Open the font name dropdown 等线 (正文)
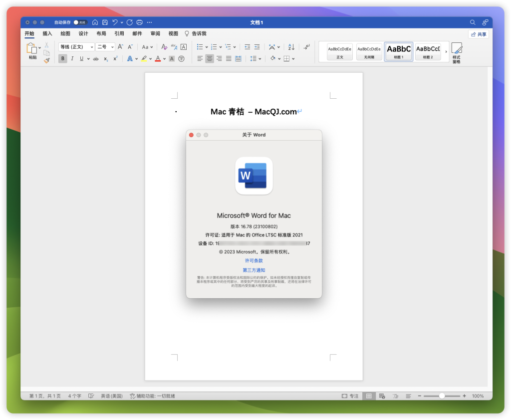 pos(76,47)
